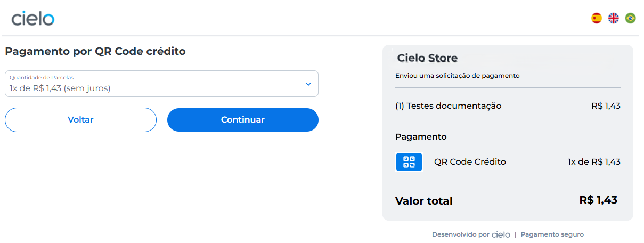Click the blue QR code icon

(409, 162)
